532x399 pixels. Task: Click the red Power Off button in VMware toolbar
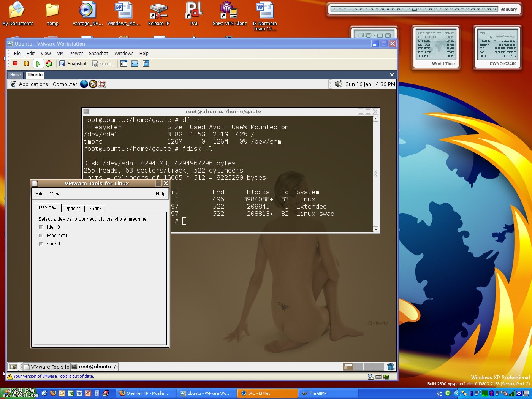16,63
